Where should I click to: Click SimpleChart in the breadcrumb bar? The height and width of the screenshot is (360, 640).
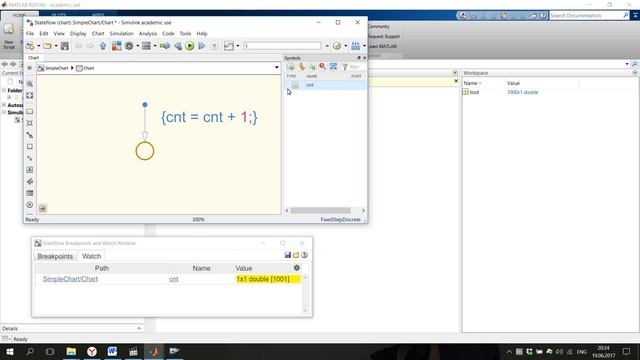click(x=57, y=68)
